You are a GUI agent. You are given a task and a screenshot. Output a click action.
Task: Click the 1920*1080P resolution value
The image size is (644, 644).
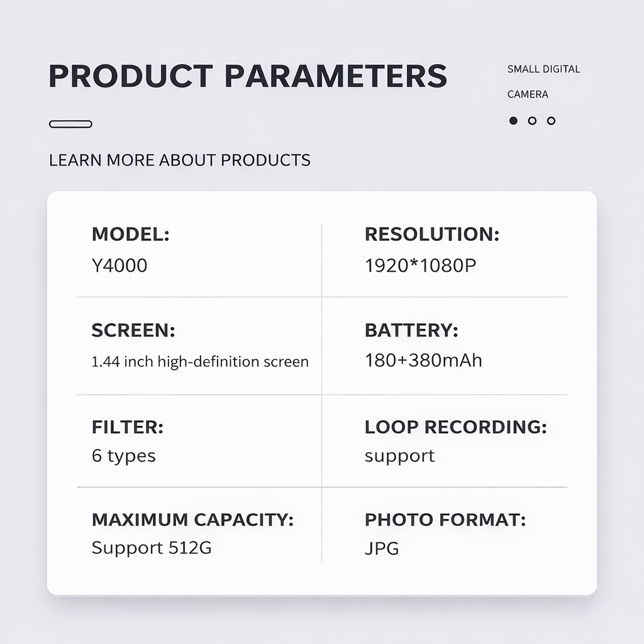coord(420,265)
